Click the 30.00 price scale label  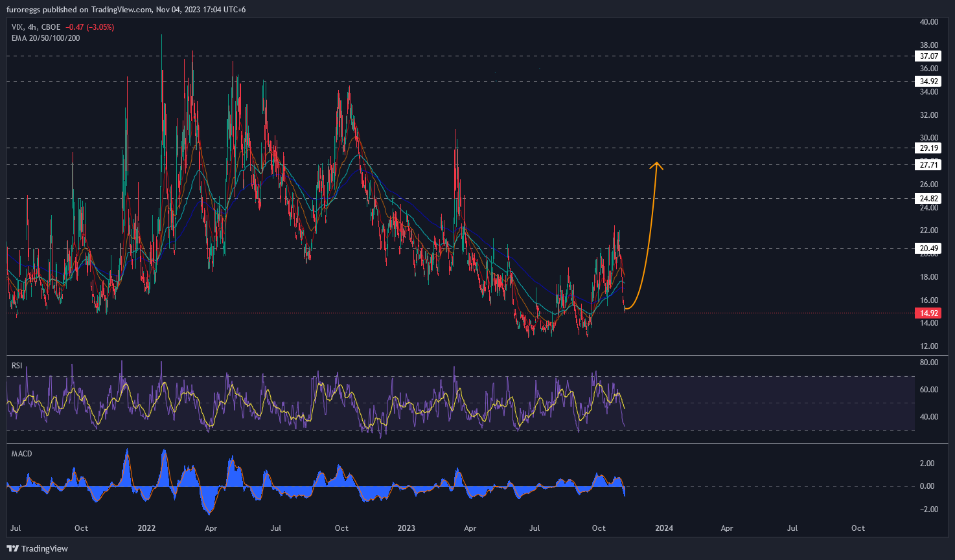click(929, 138)
